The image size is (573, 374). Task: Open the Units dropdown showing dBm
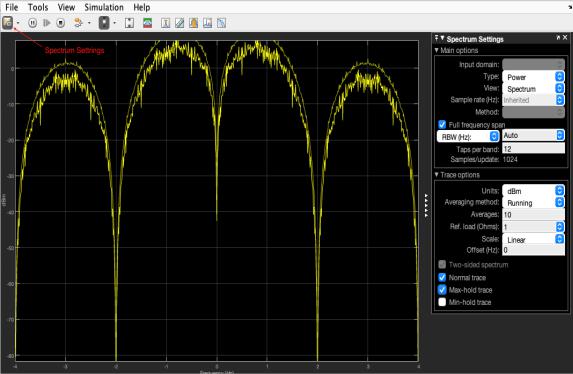[533, 191]
